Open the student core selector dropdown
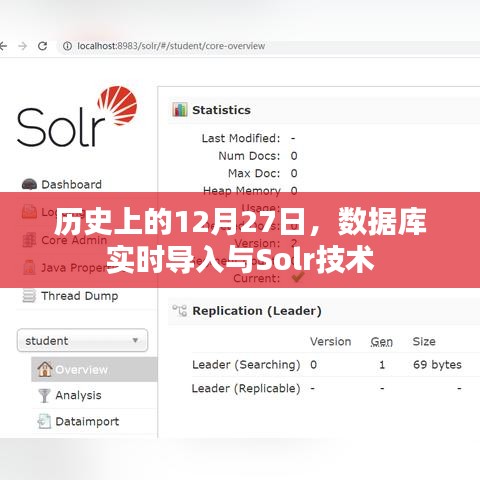This screenshot has height=480, width=480. pyautogui.click(x=82, y=340)
